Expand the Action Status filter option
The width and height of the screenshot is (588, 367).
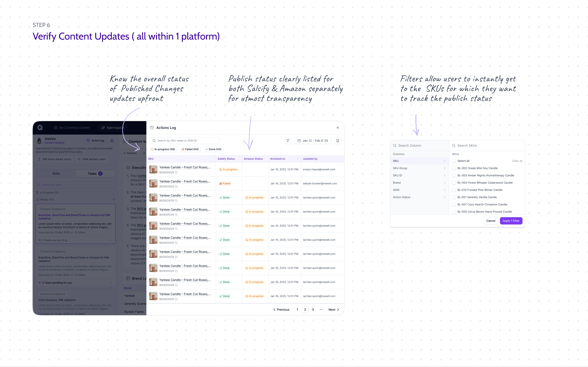coord(419,197)
